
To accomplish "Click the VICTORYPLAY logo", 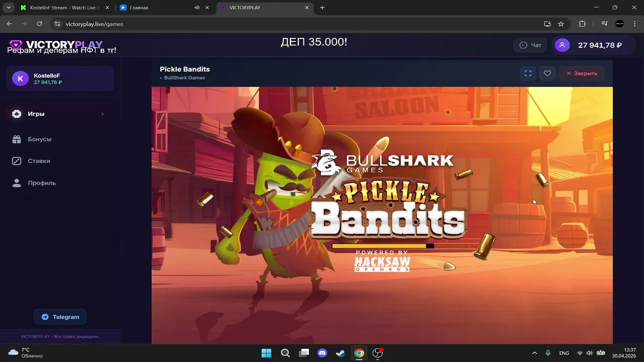I will click(56, 45).
